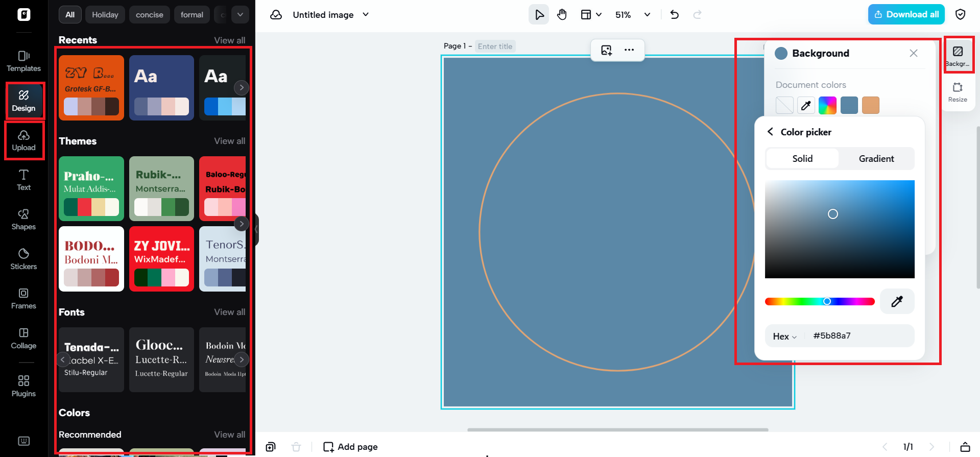Click inside the saturation color field
The width and height of the screenshot is (980, 457).
pos(840,229)
